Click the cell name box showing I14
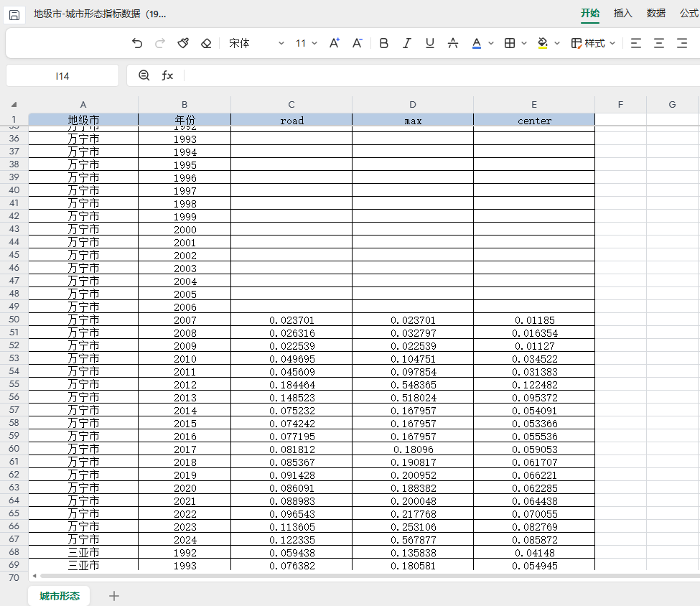700x606 pixels. [62, 75]
